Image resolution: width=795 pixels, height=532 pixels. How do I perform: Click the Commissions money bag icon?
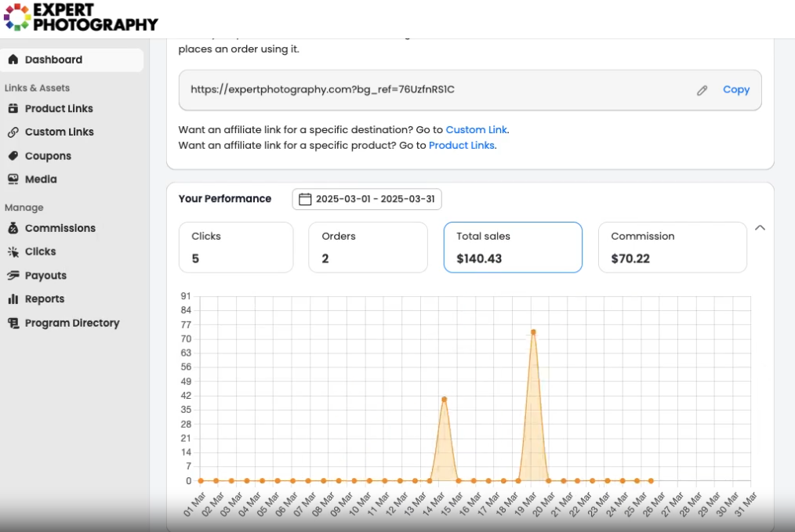click(x=13, y=228)
